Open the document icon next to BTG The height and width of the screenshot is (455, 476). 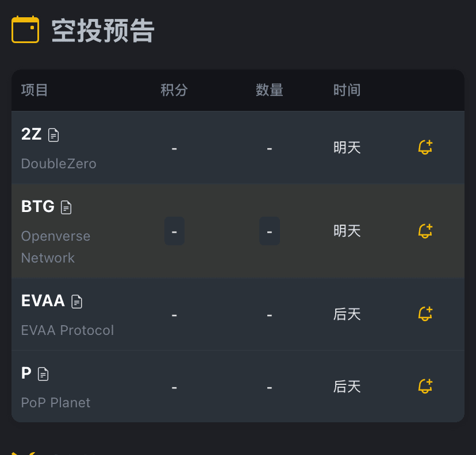pos(67,207)
